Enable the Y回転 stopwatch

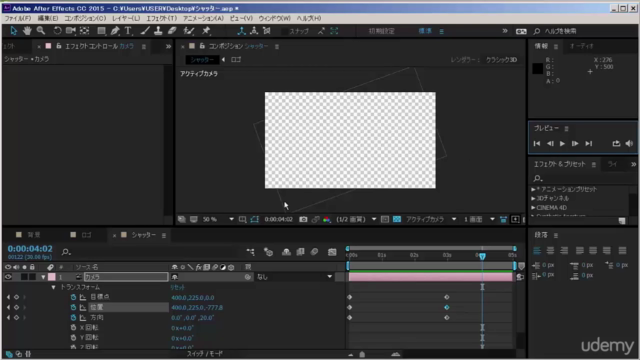73,338
